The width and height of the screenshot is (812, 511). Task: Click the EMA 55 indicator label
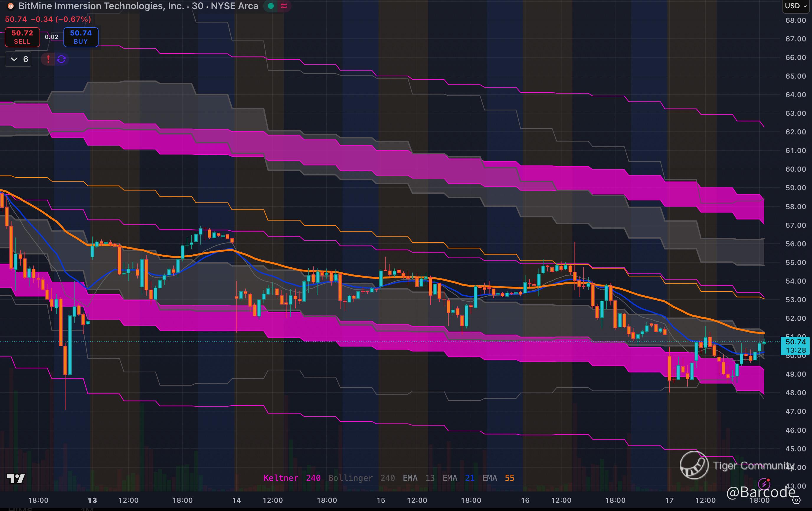click(498, 478)
